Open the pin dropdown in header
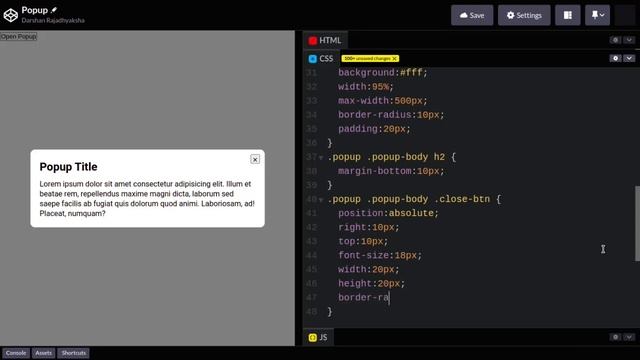The image size is (640, 360). coord(598,15)
